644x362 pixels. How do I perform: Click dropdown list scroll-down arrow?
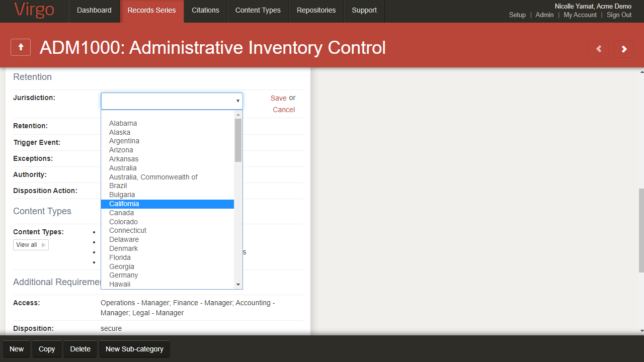pos(238,285)
